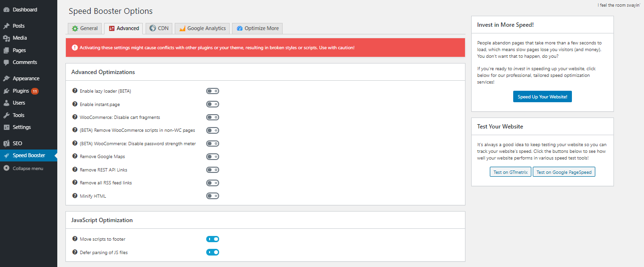This screenshot has width=644, height=267.
Task: Open the Appearance menu in sidebar
Action: pos(26,78)
